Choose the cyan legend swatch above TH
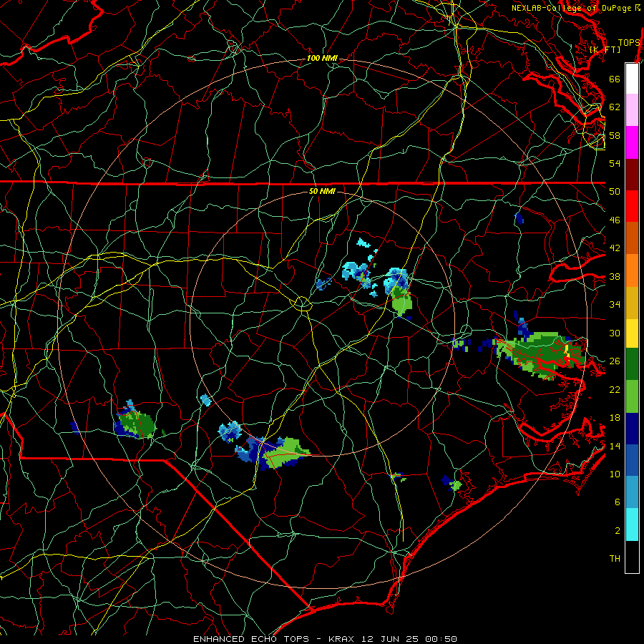Viewport: 644px width, 644px height. (632, 525)
